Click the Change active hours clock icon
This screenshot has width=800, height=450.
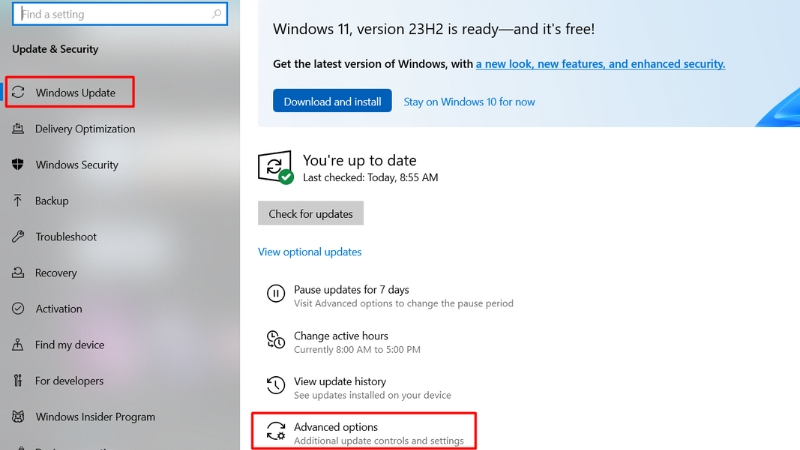(276, 339)
